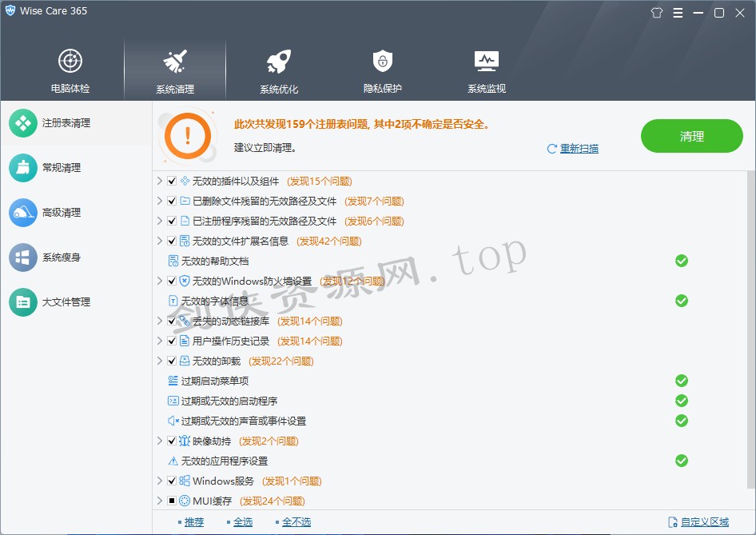The width and height of the screenshot is (756, 535).
Task: Open the 电脑体检 checkup icon
Action: (x=70, y=62)
